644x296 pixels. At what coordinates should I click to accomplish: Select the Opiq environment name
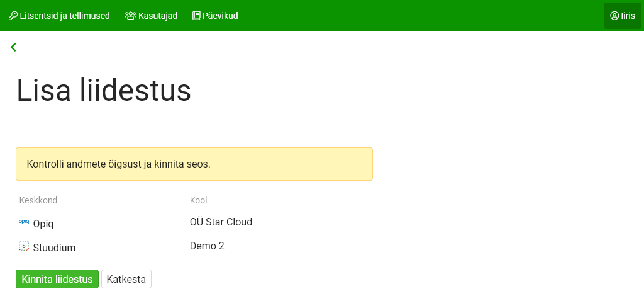(45, 224)
